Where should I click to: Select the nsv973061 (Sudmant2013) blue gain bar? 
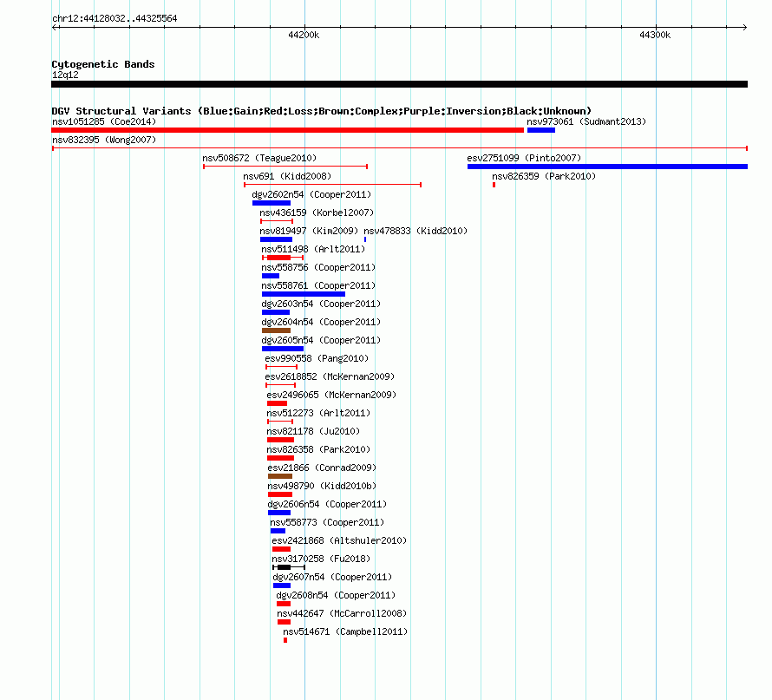[x=541, y=130]
